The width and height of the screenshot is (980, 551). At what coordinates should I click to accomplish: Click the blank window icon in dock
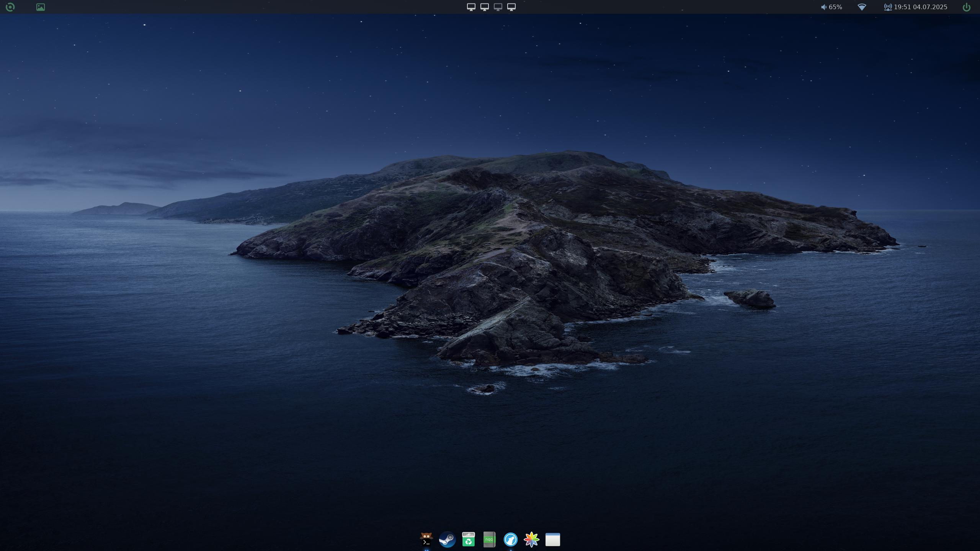(552, 540)
